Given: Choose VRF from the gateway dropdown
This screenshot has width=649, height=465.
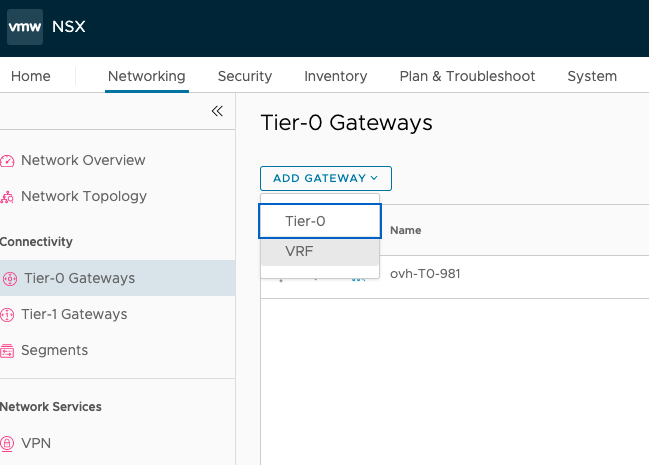Looking at the screenshot, I should pyautogui.click(x=320, y=252).
